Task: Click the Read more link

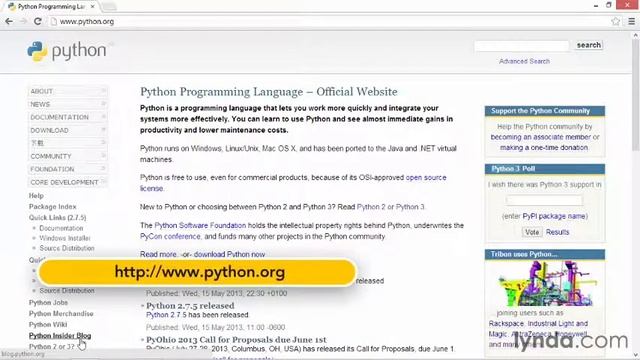Action: pyautogui.click(x=158, y=254)
